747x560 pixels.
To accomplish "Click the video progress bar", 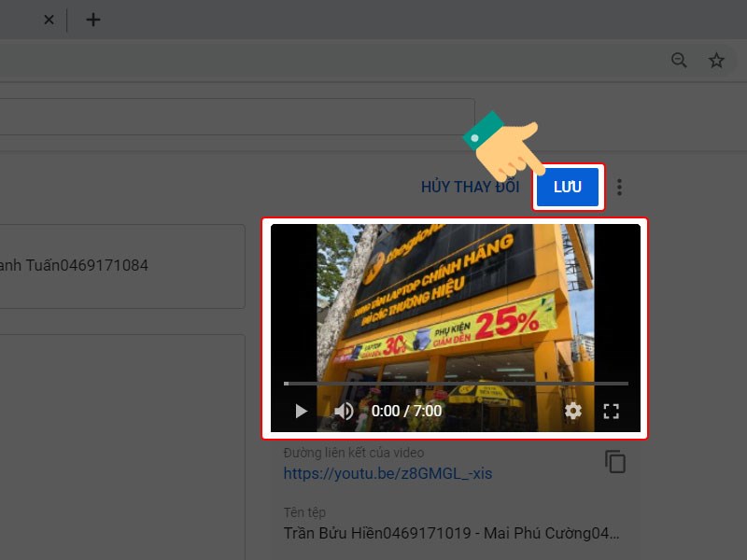I will point(456,384).
